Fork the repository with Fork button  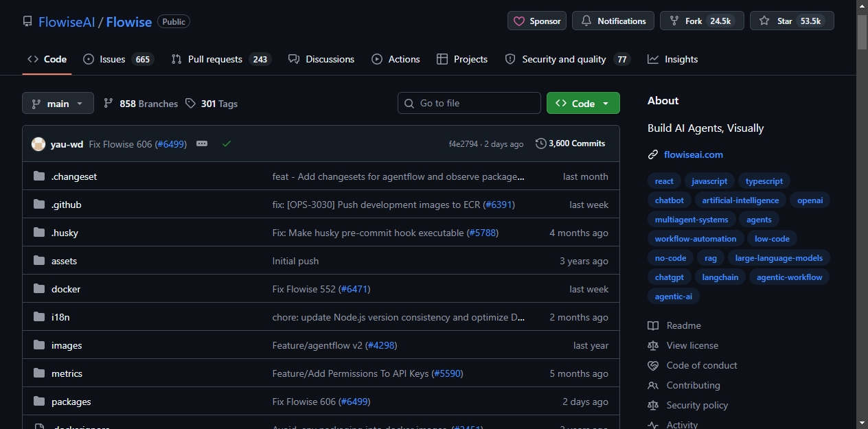[x=702, y=21]
